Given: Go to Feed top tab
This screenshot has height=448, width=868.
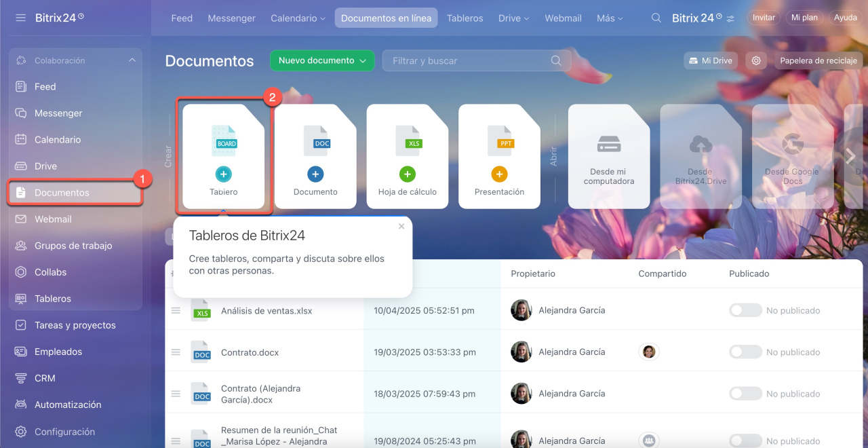Looking at the screenshot, I should point(182,18).
